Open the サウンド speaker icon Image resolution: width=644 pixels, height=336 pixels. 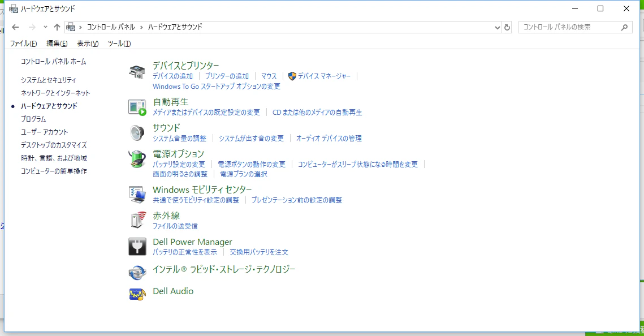tap(137, 133)
